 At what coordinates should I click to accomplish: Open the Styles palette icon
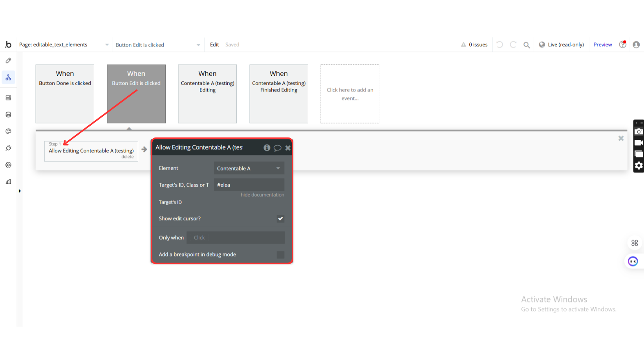(8, 131)
